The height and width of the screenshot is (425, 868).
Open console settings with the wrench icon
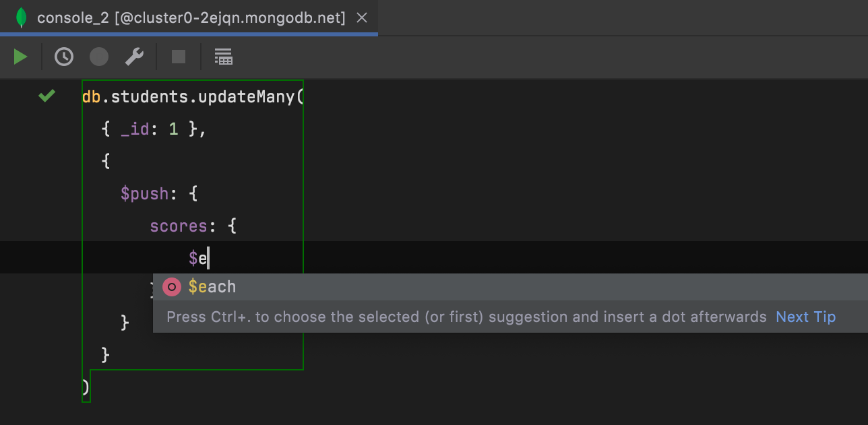pyautogui.click(x=134, y=57)
